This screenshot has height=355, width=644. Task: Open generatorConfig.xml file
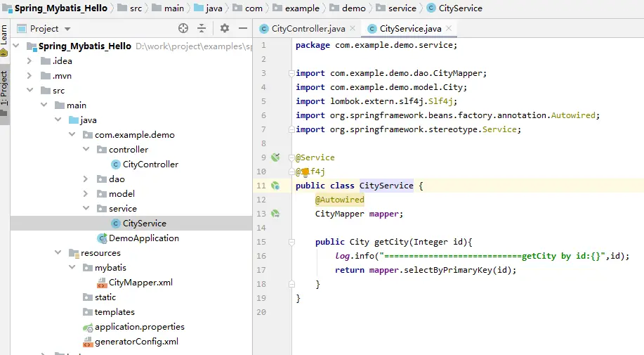[131, 342]
